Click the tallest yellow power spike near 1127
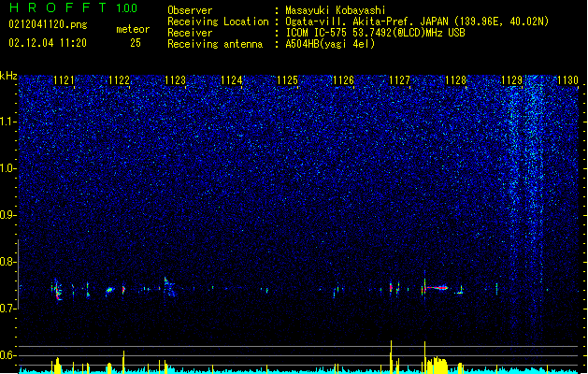Image resolution: width=588 pixels, height=374 pixels. tap(391, 357)
